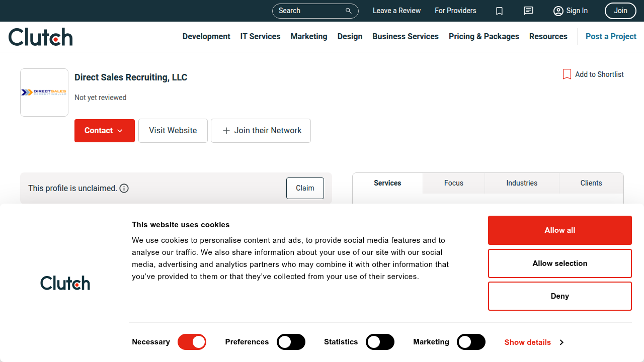
Task: Click the This profile is unclaimed text
Action: [72, 188]
